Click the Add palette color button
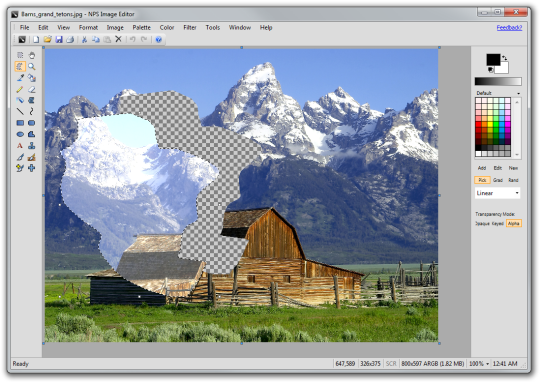Viewport: 540px width, 382px height. pyautogui.click(x=482, y=168)
